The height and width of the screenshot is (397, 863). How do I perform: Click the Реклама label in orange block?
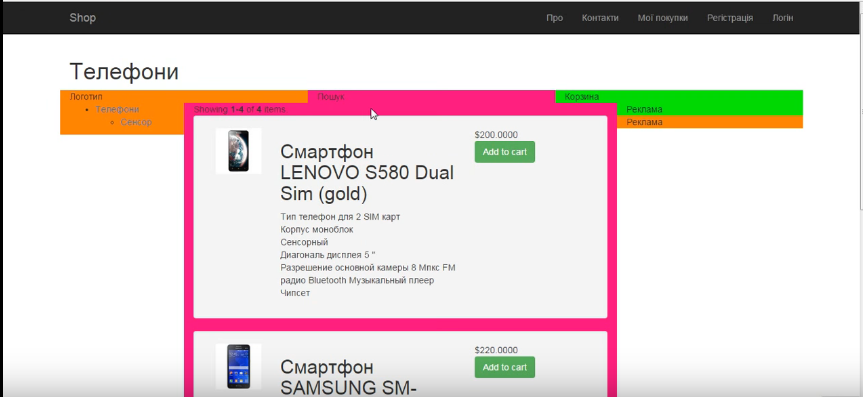pyautogui.click(x=644, y=122)
